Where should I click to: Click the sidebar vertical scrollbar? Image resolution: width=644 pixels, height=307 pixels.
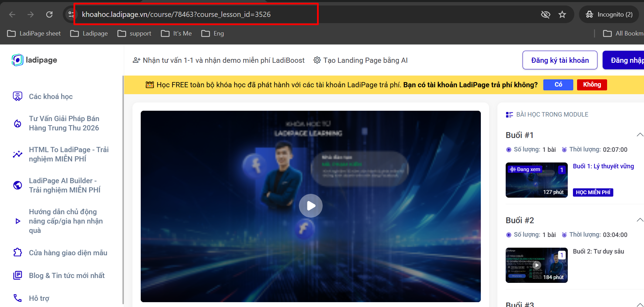[123, 190]
